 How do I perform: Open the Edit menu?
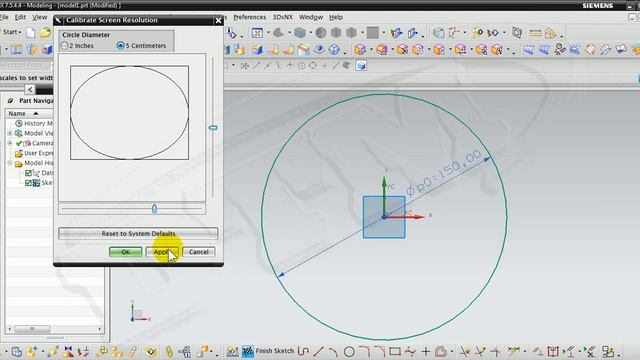pos(20,17)
